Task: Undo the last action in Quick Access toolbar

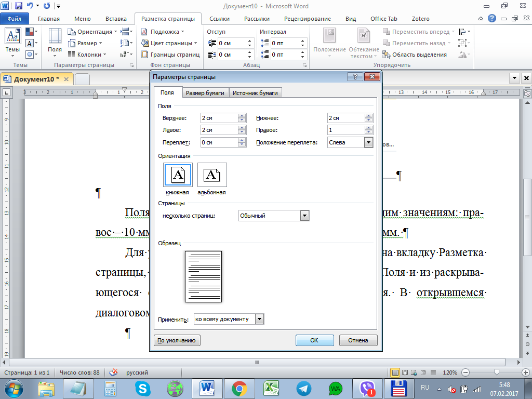Action: coord(30,6)
